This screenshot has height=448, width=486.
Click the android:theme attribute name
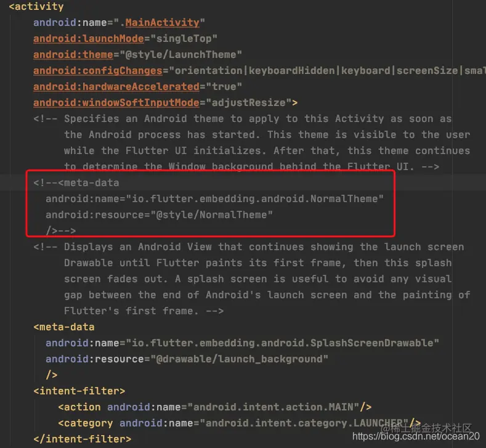tap(73, 55)
